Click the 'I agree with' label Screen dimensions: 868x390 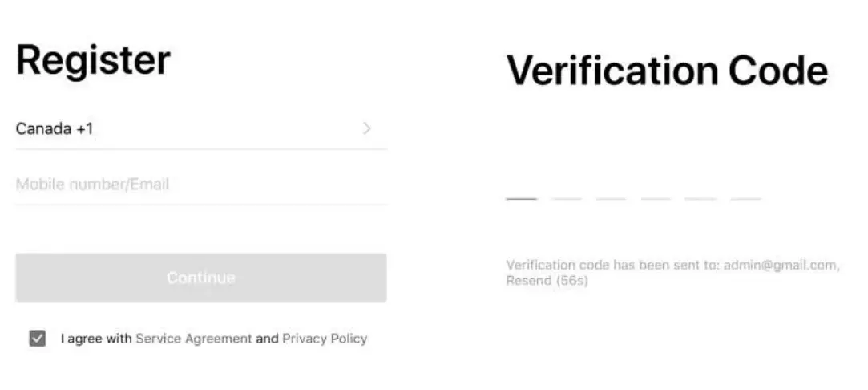pos(96,339)
